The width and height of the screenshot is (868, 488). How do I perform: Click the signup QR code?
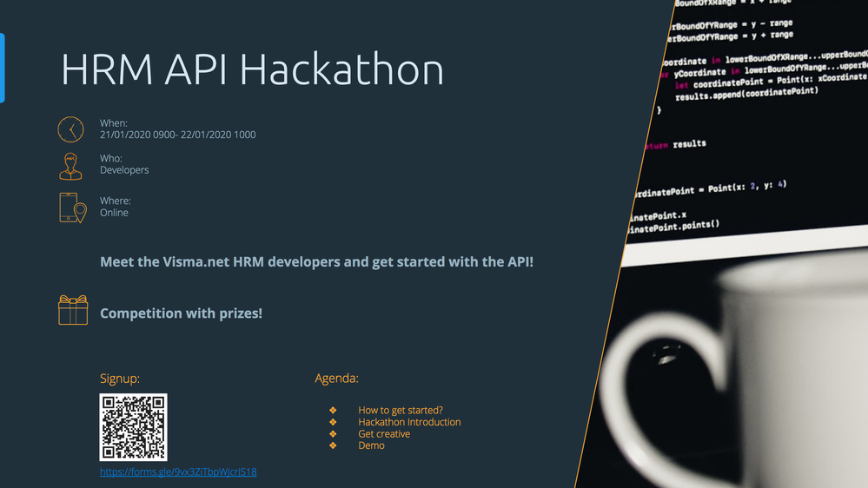pyautogui.click(x=134, y=426)
